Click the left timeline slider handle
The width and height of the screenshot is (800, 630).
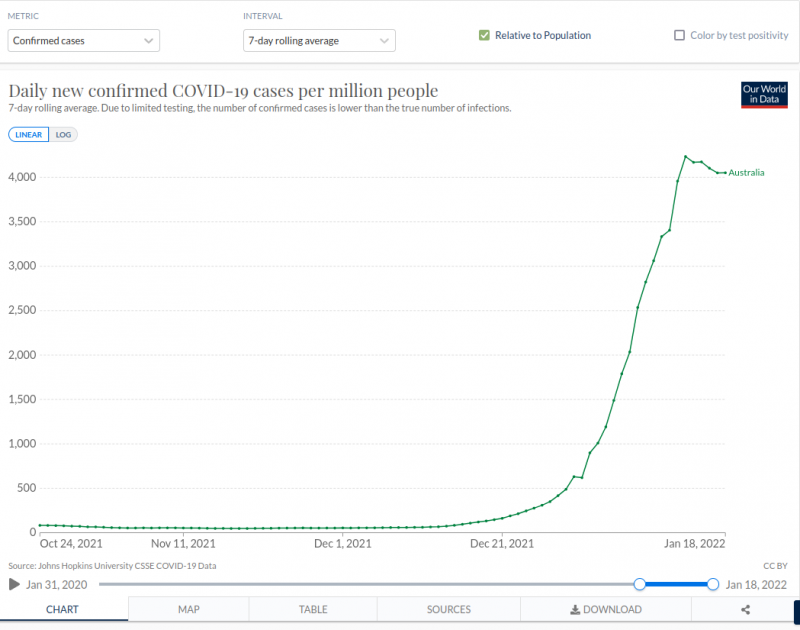(639, 584)
